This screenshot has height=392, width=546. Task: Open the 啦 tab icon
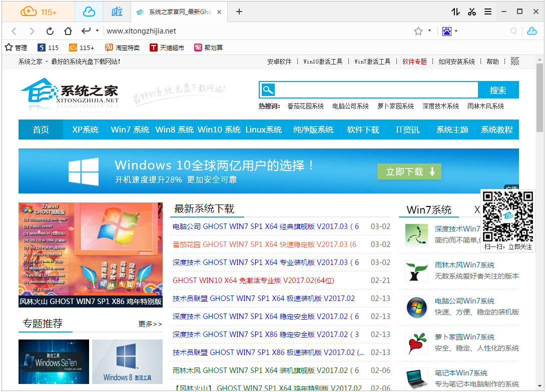point(117,12)
